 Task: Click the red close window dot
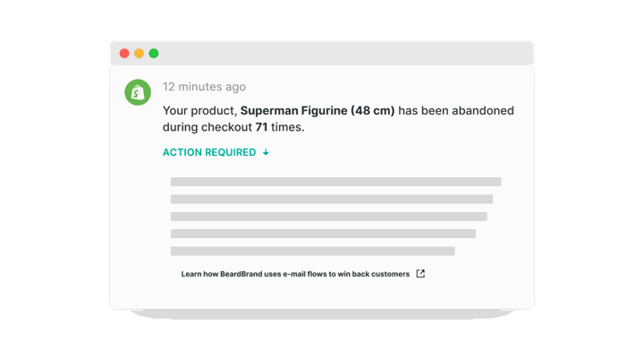click(x=124, y=54)
